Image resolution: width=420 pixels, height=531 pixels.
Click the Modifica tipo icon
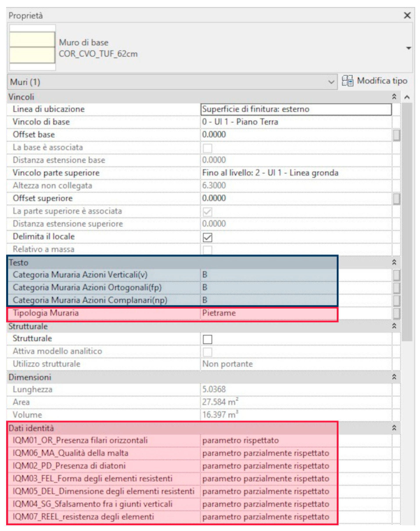click(x=347, y=81)
